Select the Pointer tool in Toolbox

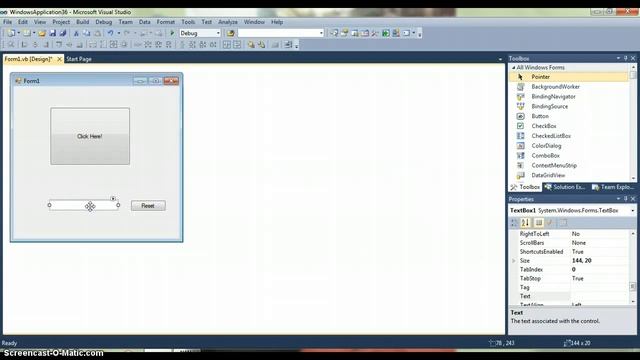[569, 77]
